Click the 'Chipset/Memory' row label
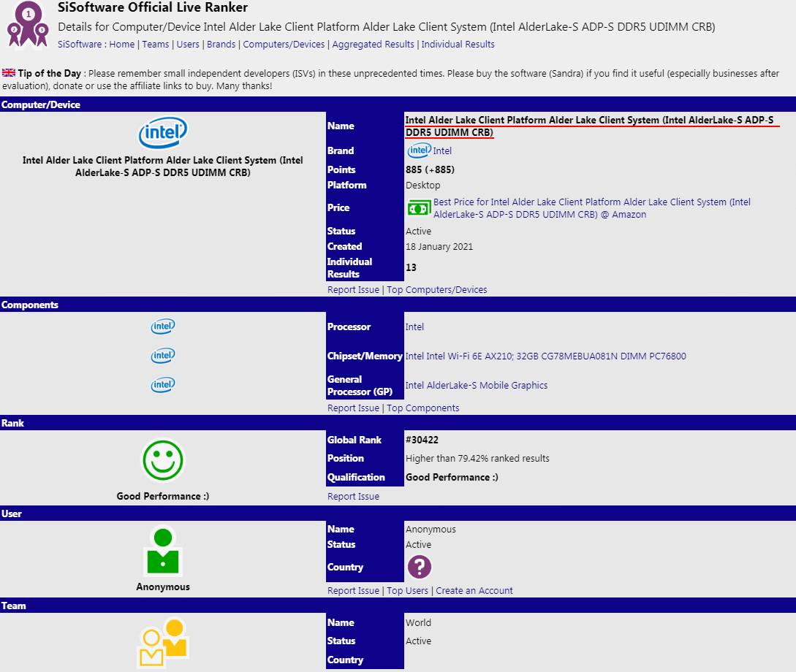The height and width of the screenshot is (672, 796). pos(365,356)
